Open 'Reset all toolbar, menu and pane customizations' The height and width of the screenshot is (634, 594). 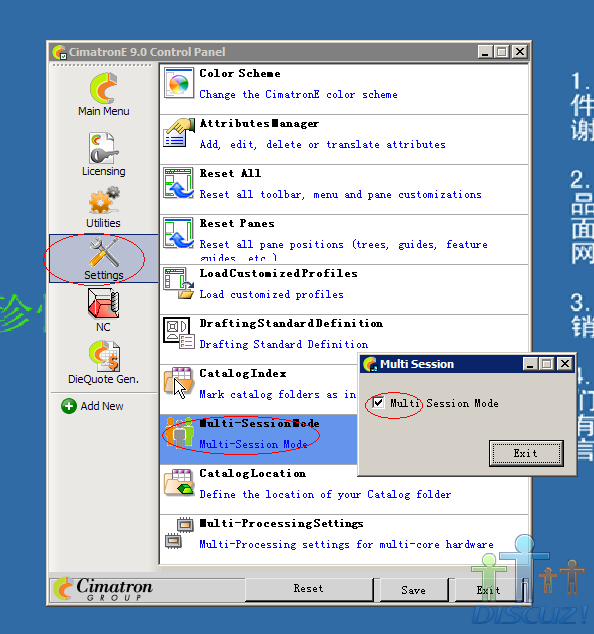click(340, 194)
